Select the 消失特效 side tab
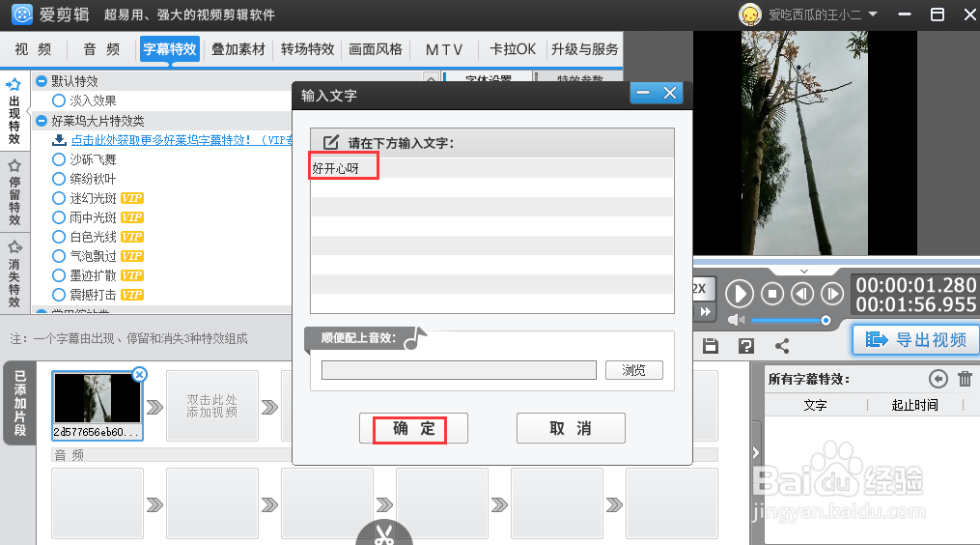Viewport: 980px width, 545px height. coord(14,274)
